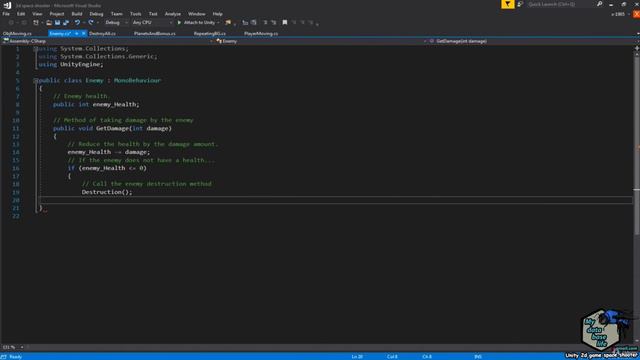Open the View menu
640x360 pixels.
[37, 14]
